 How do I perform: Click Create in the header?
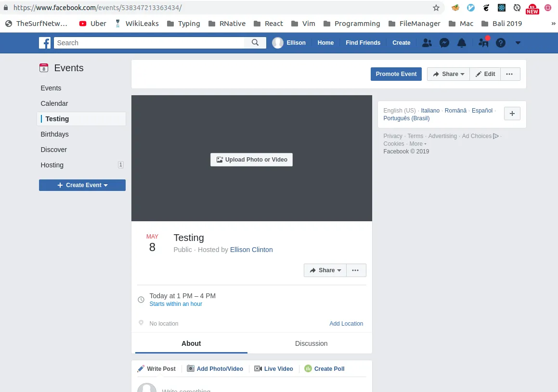click(402, 43)
